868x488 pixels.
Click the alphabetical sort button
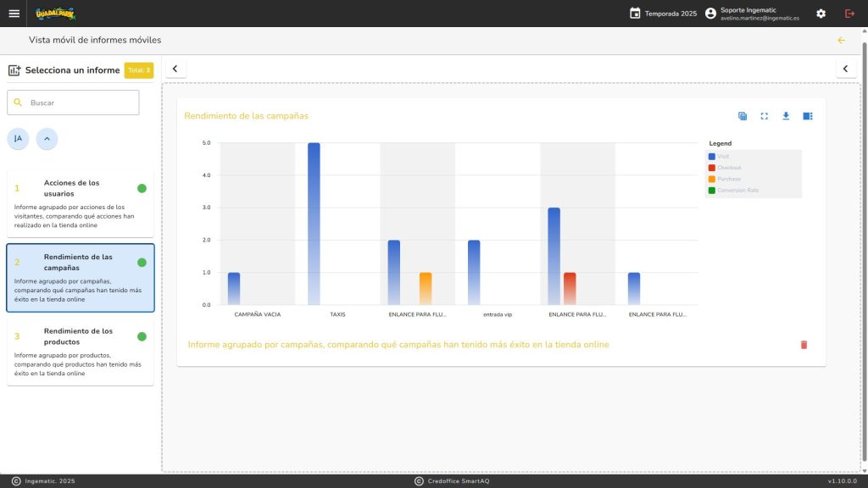coord(18,138)
